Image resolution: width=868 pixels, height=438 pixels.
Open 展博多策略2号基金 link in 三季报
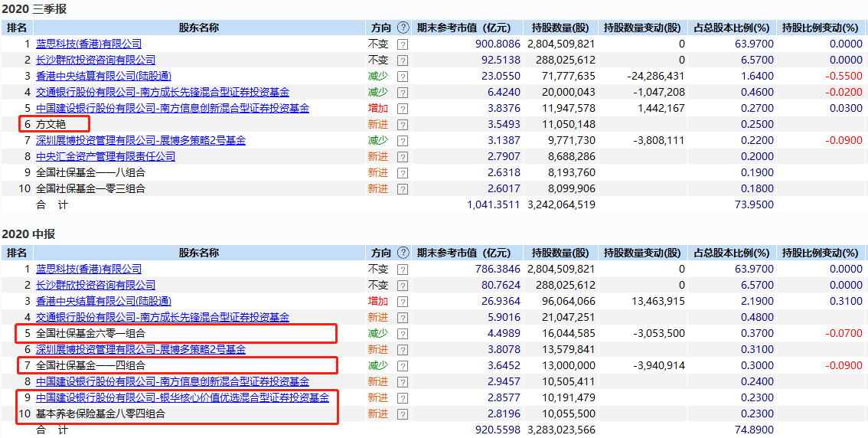141,140
